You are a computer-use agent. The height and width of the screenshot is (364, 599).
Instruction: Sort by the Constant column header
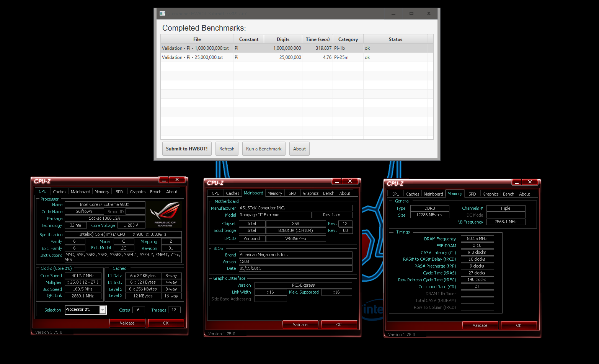[x=249, y=39]
